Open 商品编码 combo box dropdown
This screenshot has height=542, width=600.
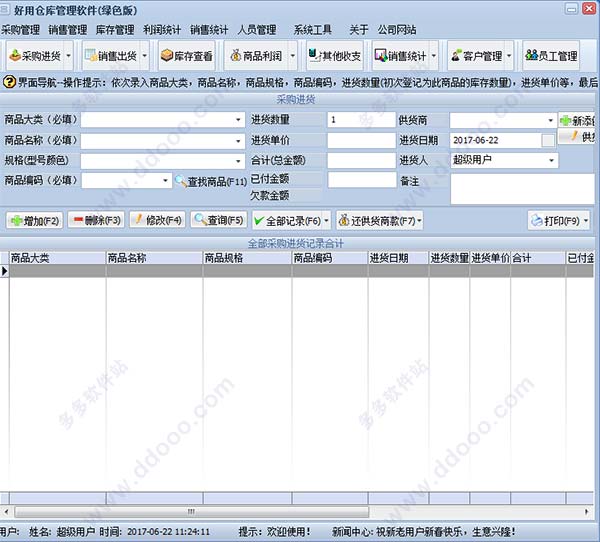click(165, 180)
